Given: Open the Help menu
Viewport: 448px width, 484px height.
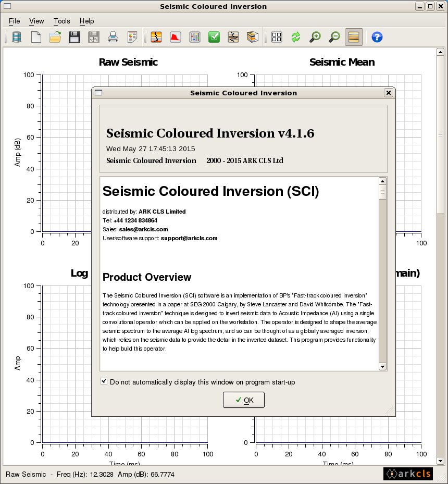Looking at the screenshot, I should (x=86, y=21).
